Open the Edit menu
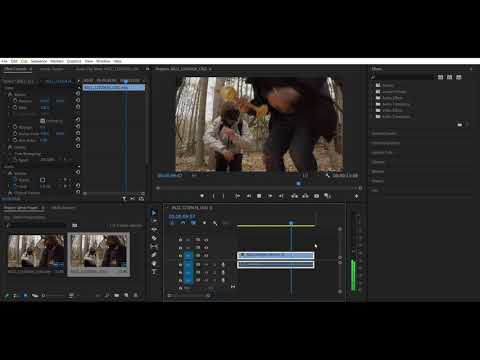 tap(14, 61)
